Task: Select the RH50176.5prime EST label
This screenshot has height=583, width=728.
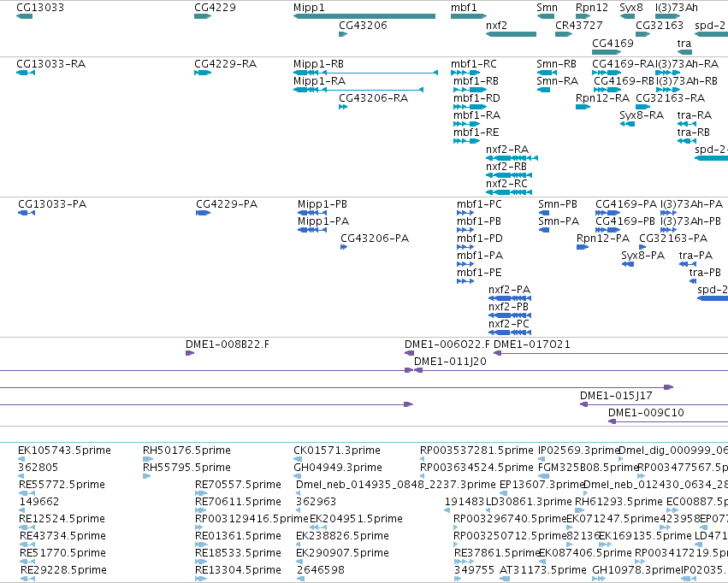Action: [x=186, y=450]
